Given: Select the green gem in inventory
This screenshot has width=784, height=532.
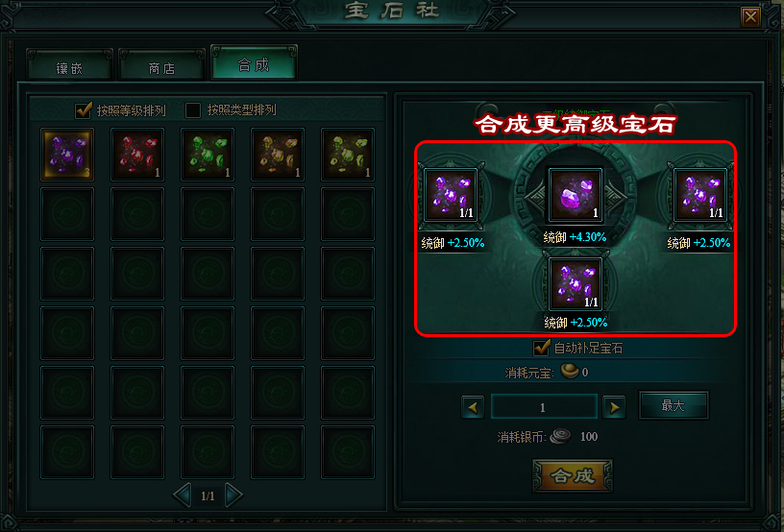Looking at the screenshot, I should [208, 155].
